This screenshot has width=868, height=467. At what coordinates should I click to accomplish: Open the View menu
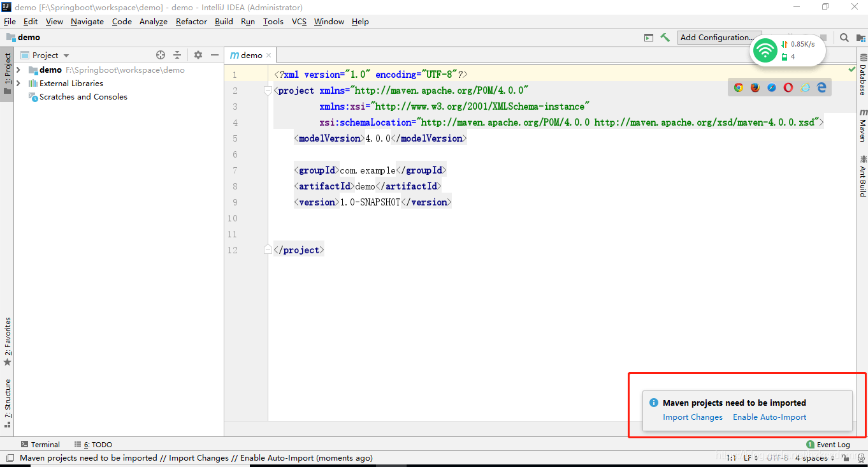tap(54, 22)
